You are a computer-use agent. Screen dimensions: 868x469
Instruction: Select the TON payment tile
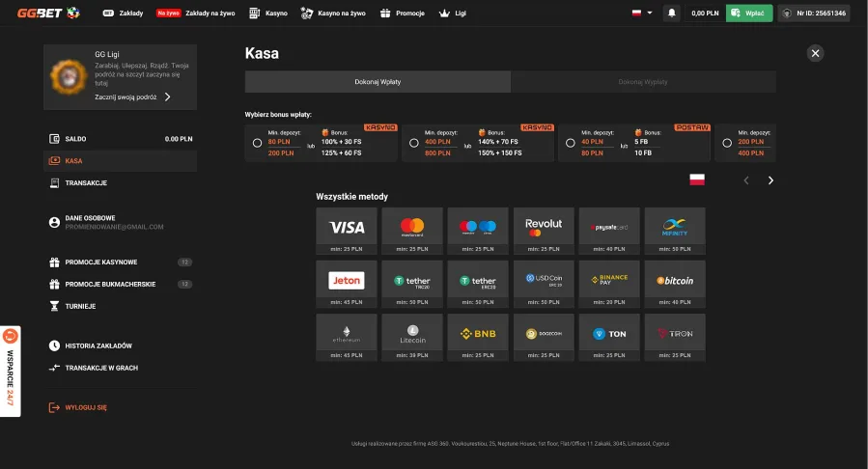pos(609,338)
